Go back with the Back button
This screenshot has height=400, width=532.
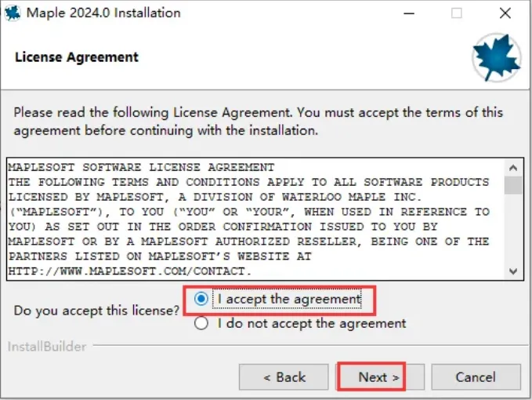(x=284, y=377)
